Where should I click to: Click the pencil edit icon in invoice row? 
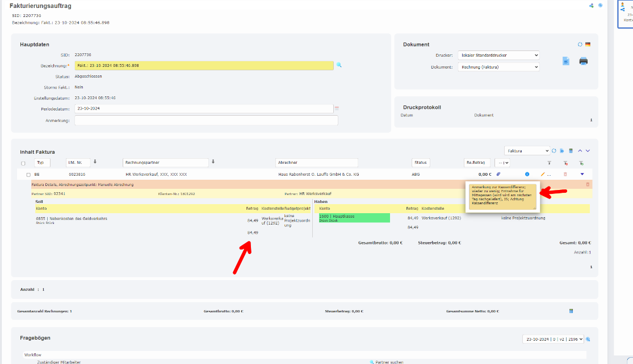click(x=543, y=174)
